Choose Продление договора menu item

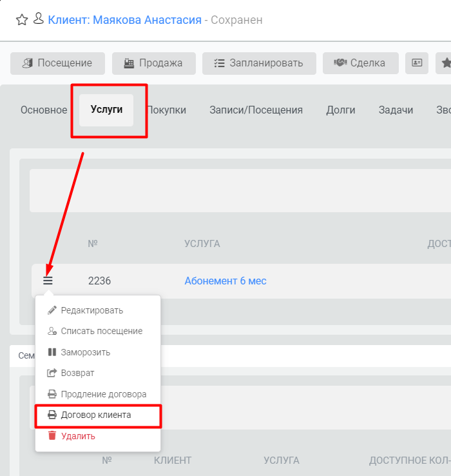click(x=98, y=394)
